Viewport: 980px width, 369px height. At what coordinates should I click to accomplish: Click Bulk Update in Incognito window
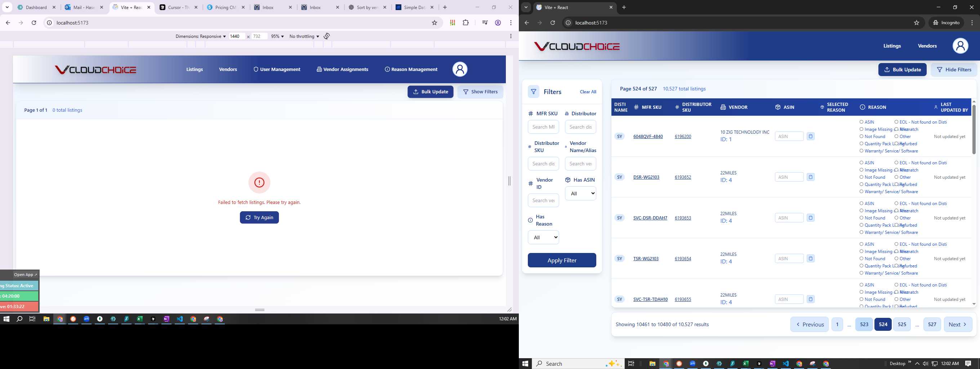(903, 70)
